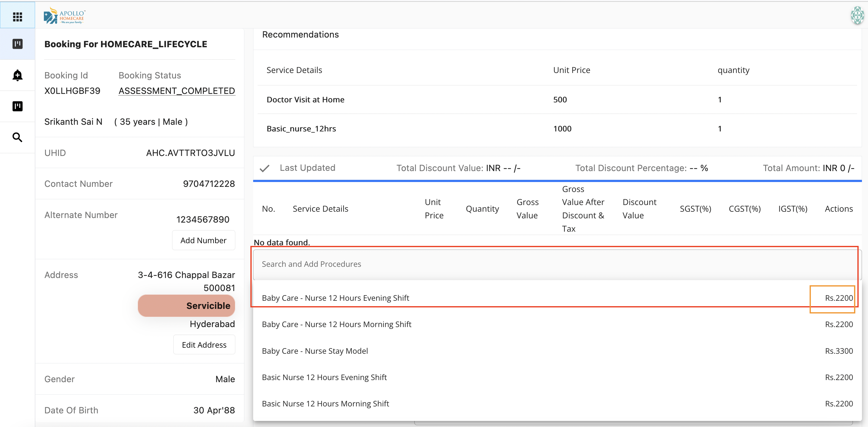This screenshot has width=868, height=427.
Task: Open the notification bell with plus icon
Action: 17,75
